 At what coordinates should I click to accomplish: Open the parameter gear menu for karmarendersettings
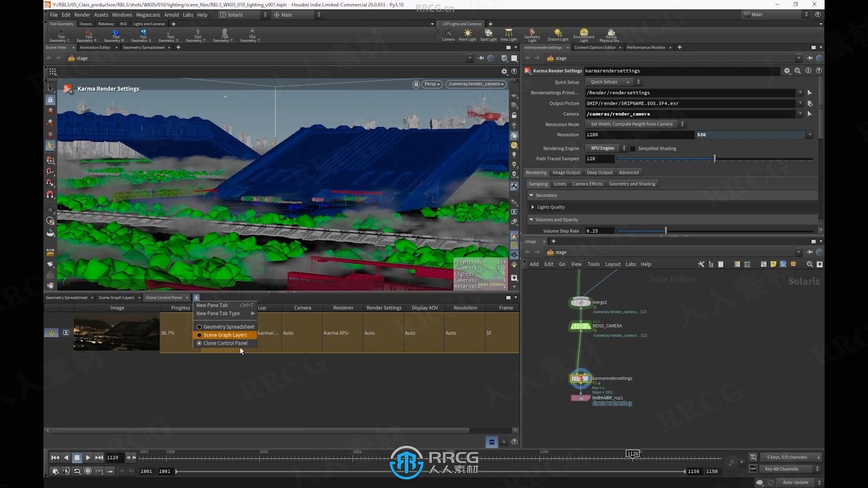tap(787, 71)
